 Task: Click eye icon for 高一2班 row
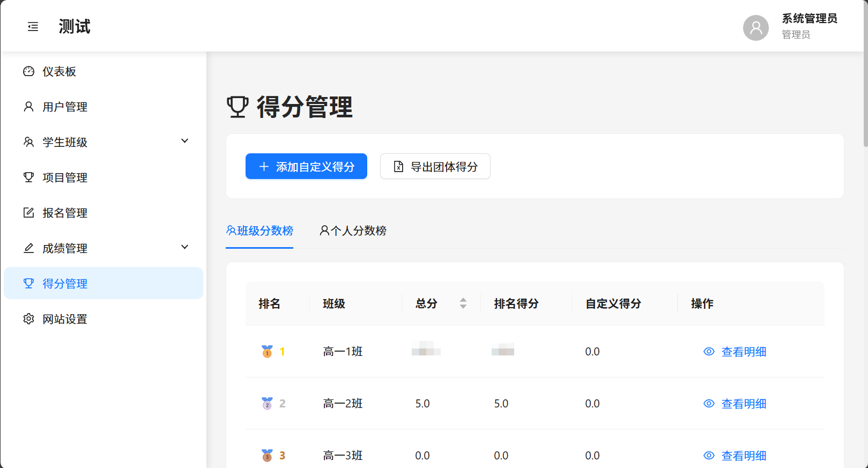[x=709, y=404]
